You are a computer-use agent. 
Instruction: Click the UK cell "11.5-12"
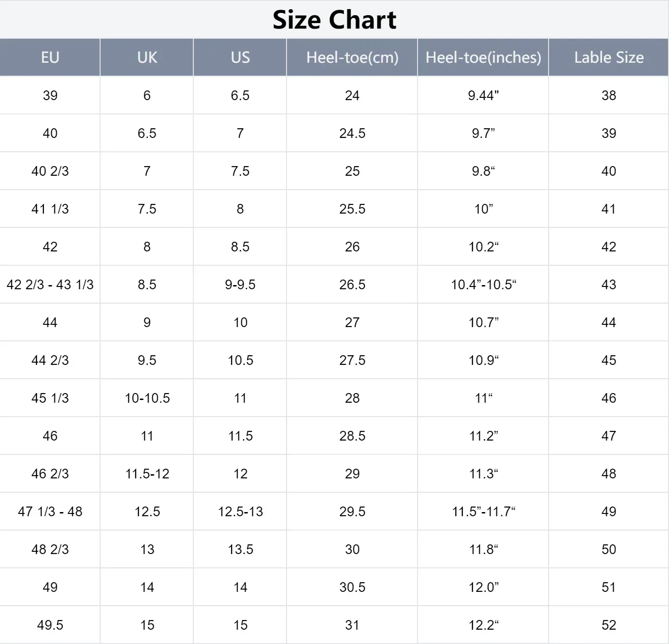pos(147,474)
